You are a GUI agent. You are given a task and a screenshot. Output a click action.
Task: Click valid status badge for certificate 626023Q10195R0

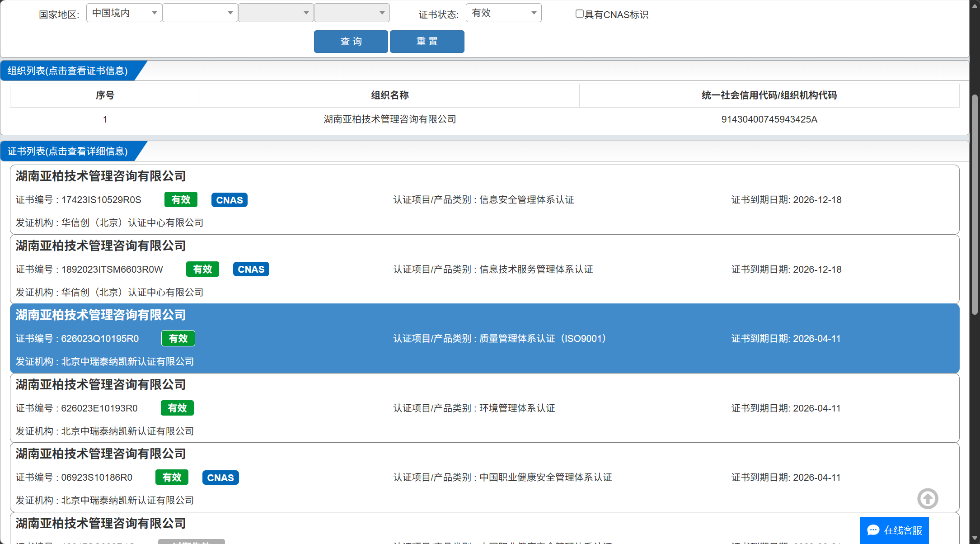[x=178, y=339]
